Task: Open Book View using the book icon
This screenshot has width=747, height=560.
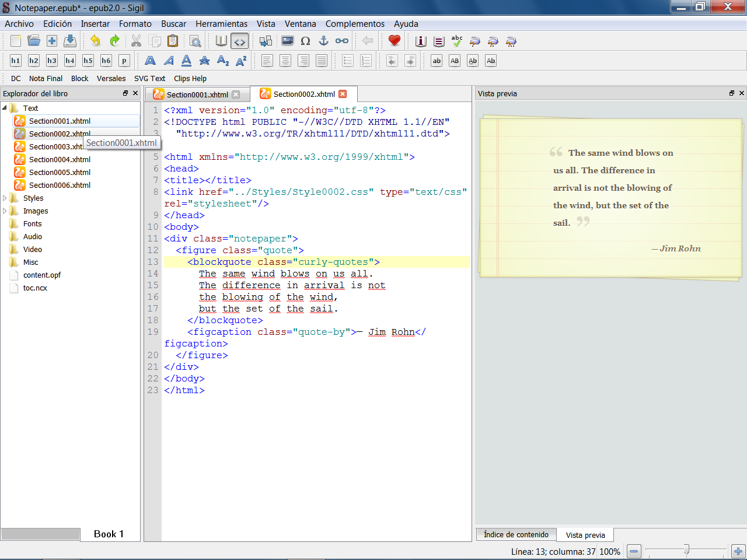Action: point(221,41)
